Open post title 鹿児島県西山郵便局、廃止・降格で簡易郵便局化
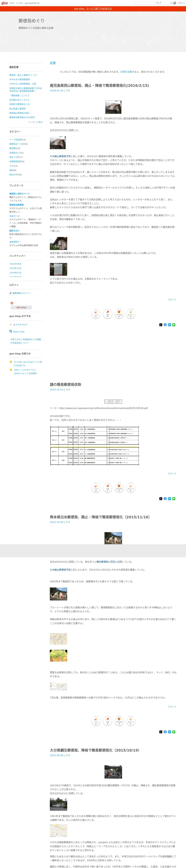186x868 pixels. pos(99,86)
